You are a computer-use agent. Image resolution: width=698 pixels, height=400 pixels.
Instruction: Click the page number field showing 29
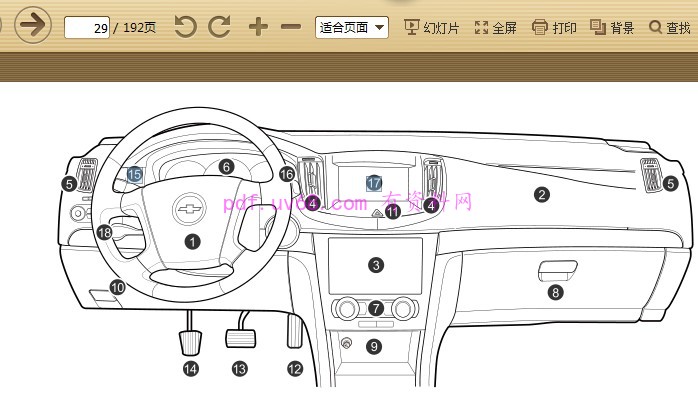pos(87,28)
